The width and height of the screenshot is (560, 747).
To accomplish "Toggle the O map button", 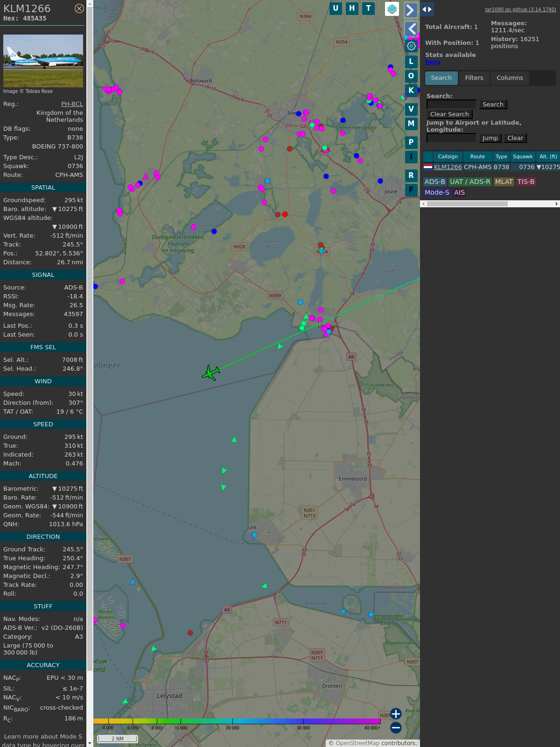I will tap(411, 76).
